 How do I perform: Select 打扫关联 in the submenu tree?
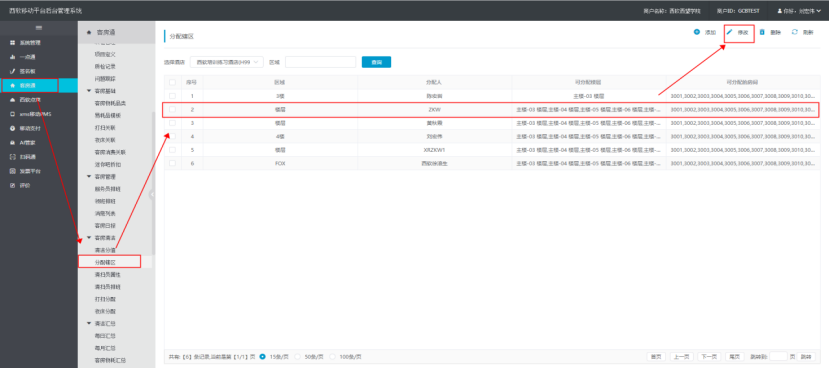point(105,128)
